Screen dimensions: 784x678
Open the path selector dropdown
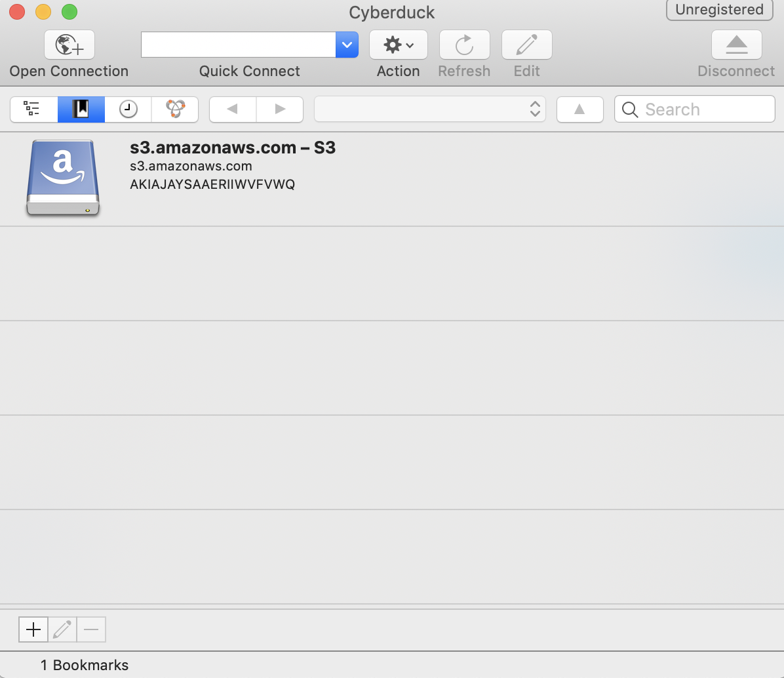point(429,109)
